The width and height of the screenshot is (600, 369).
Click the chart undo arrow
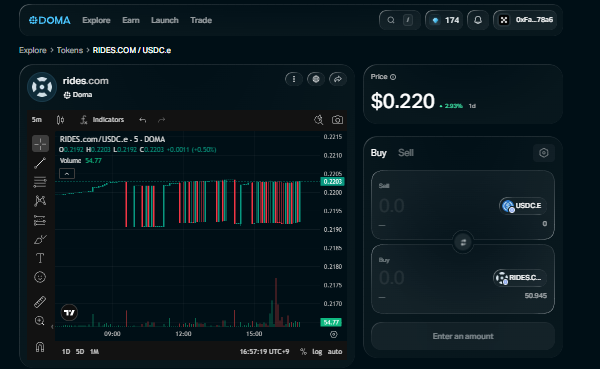tap(142, 120)
